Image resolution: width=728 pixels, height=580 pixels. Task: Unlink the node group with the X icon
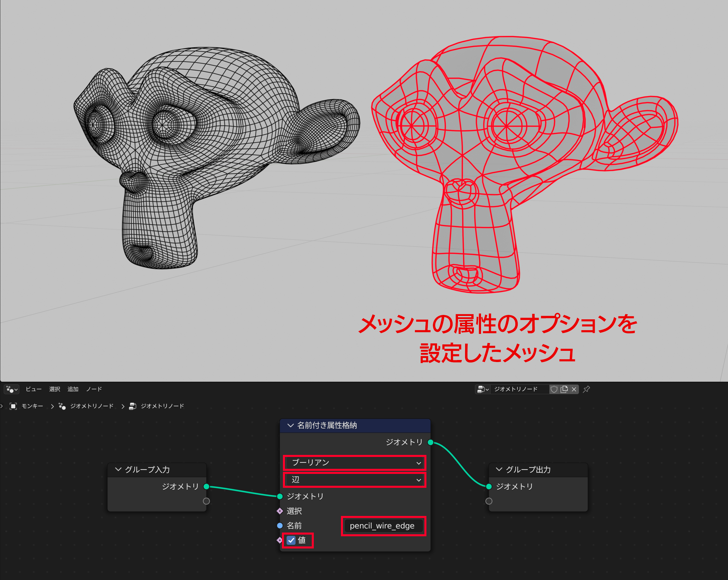pos(574,389)
